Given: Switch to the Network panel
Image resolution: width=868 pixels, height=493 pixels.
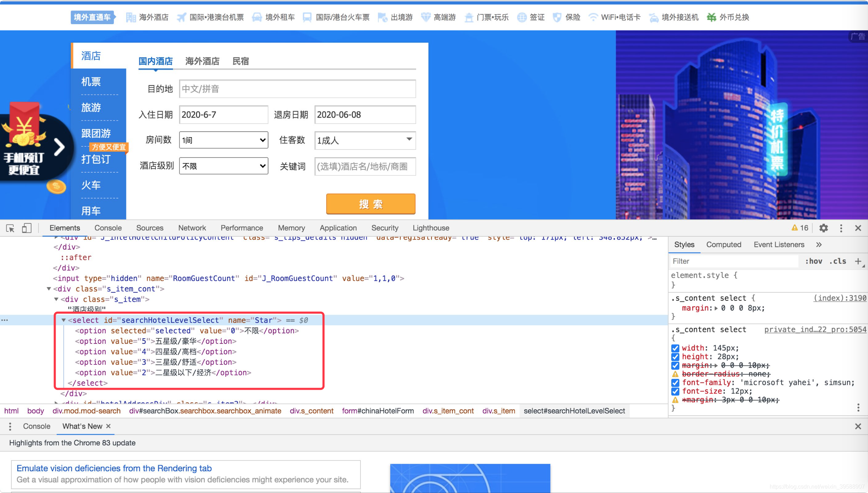Looking at the screenshot, I should click(192, 228).
